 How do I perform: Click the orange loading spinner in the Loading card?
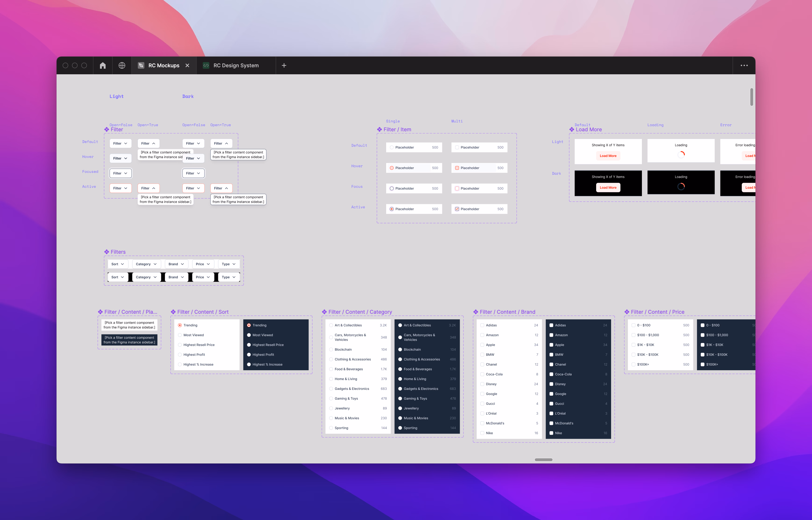681,154
